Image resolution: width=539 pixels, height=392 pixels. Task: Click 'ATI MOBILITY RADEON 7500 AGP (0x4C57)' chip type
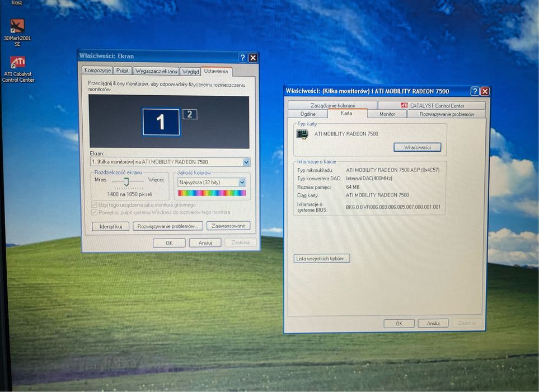click(392, 170)
